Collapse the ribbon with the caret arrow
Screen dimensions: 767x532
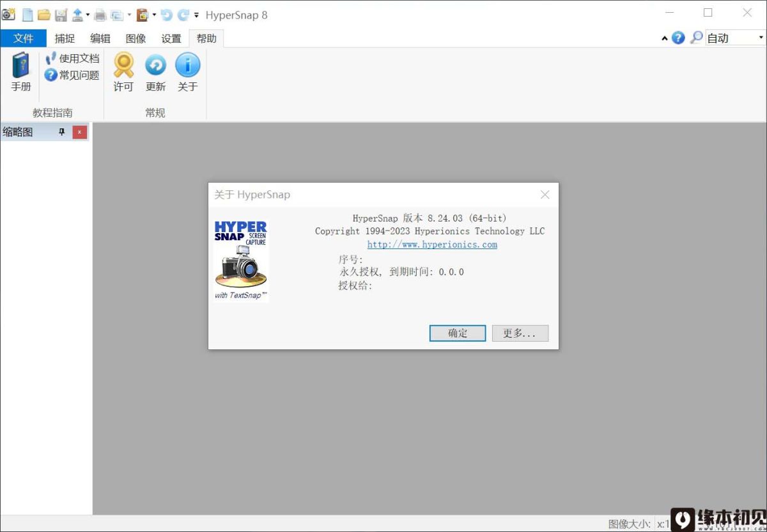coord(665,38)
